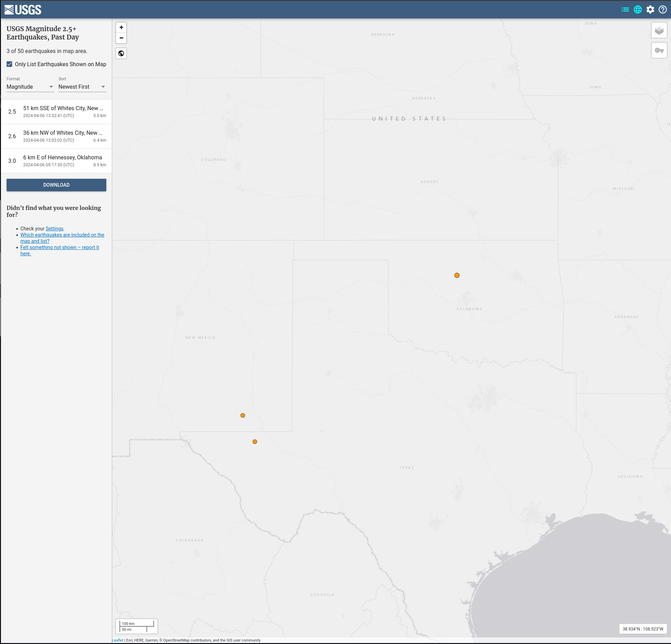The width and height of the screenshot is (671, 644).
Task: Open the settings gear icon
Action: point(650,10)
